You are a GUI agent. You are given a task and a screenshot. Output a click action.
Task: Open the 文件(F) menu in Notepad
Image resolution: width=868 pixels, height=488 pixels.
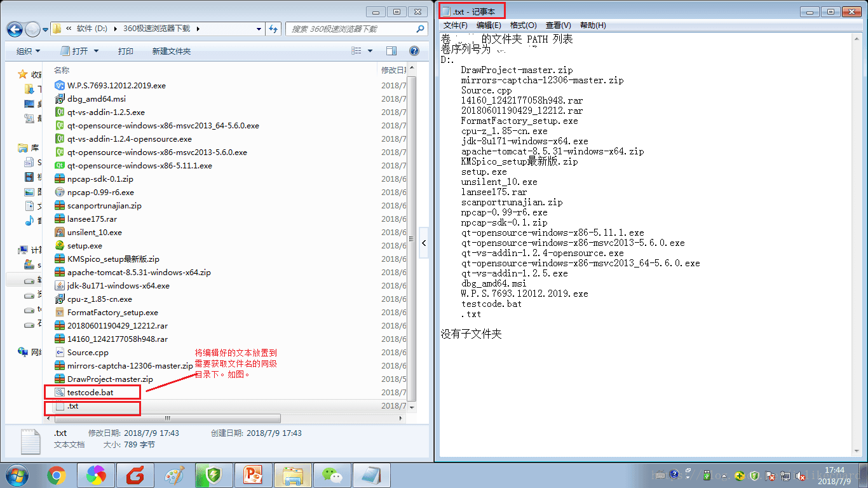(x=455, y=25)
